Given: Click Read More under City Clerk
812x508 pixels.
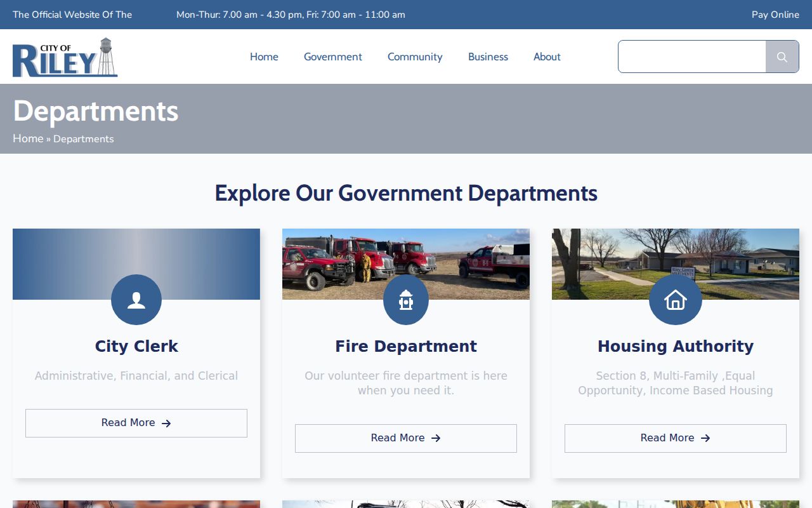Looking at the screenshot, I should (136, 423).
